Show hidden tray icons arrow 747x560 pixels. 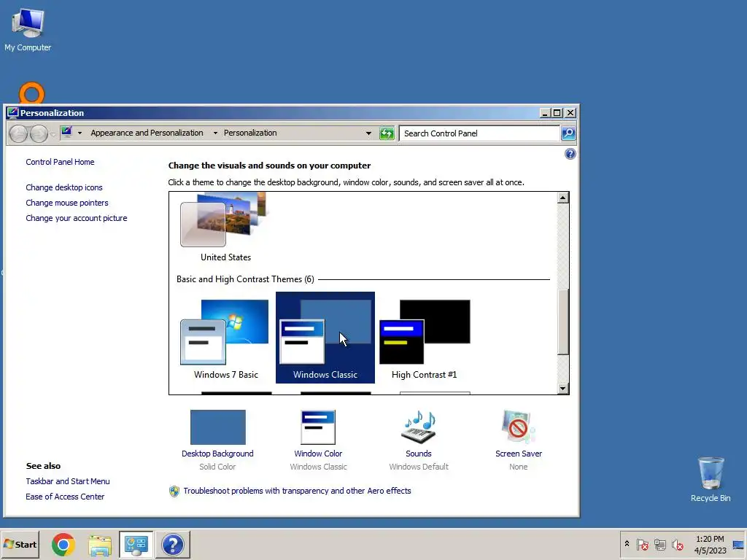[627, 544]
